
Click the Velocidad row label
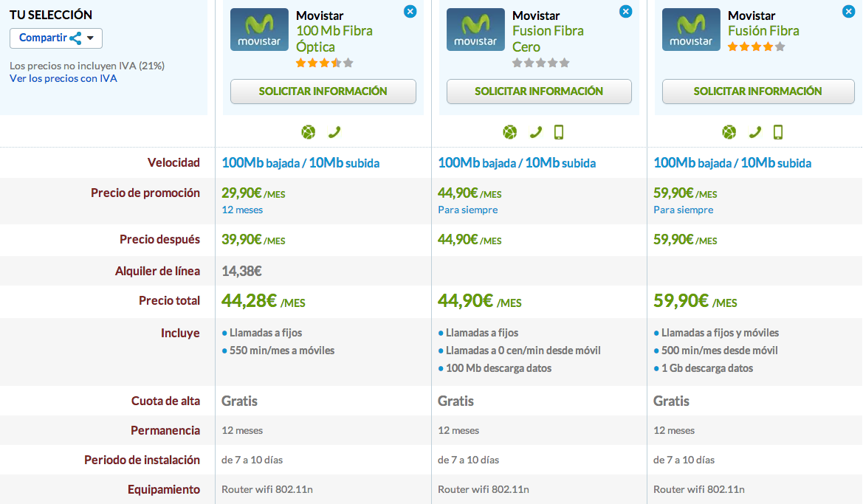[x=173, y=163]
